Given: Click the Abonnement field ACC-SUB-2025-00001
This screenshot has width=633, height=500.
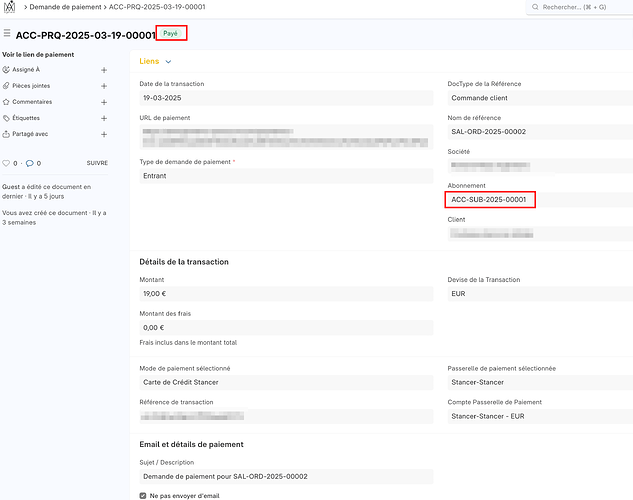Looking at the screenshot, I should pos(489,200).
